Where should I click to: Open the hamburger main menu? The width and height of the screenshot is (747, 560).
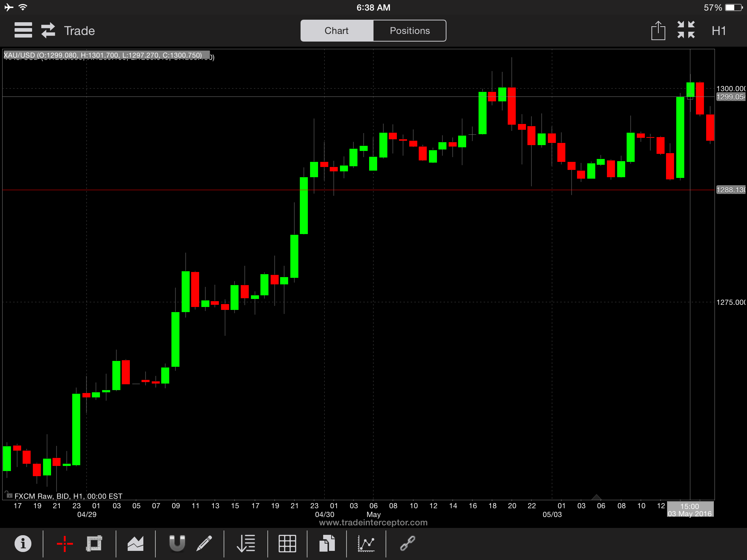click(x=23, y=30)
